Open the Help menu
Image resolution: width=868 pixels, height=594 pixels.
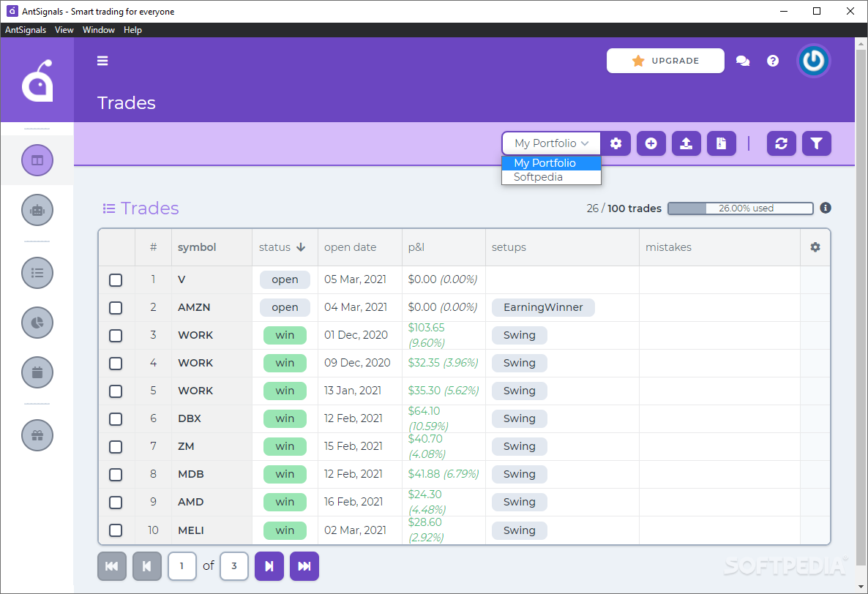(133, 30)
